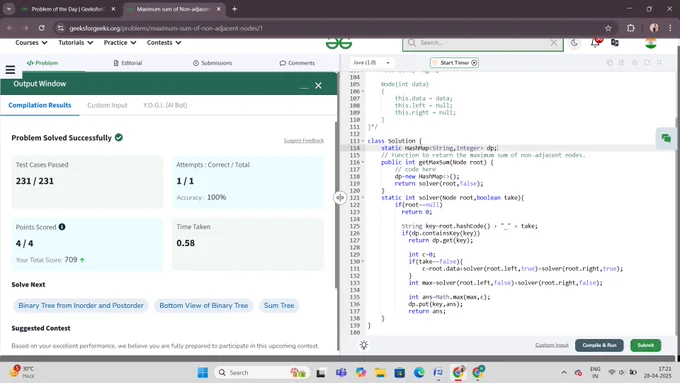Click the editor settings gear icon
This screenshot has width=680, height=383.
pos(634,63)
